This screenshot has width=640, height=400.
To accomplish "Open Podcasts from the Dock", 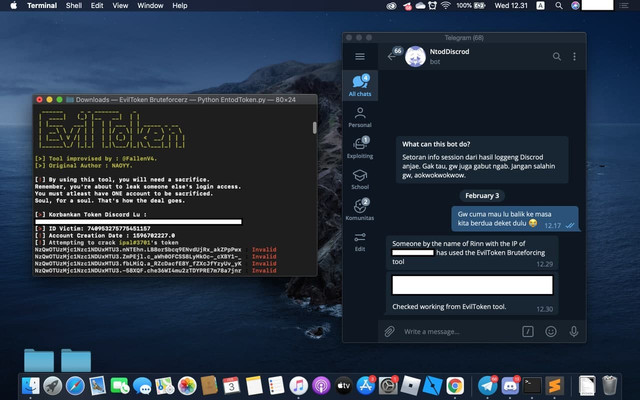I will coord(321,386).
